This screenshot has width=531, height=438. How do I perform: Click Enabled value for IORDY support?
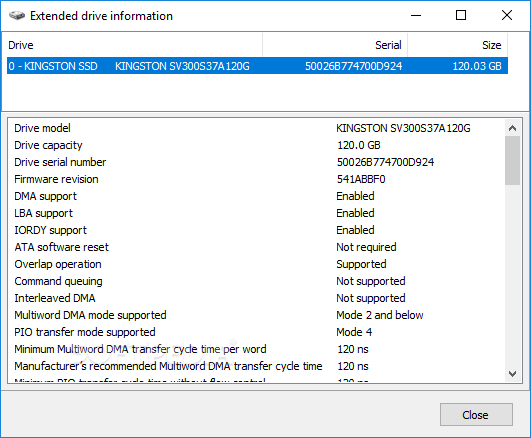click(355, 230)
